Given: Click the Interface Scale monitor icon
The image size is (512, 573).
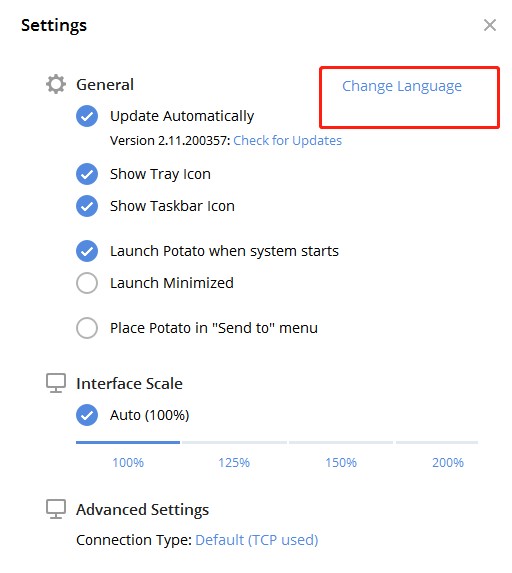Looking at the screenshot, I should click(x=56, y=383).
